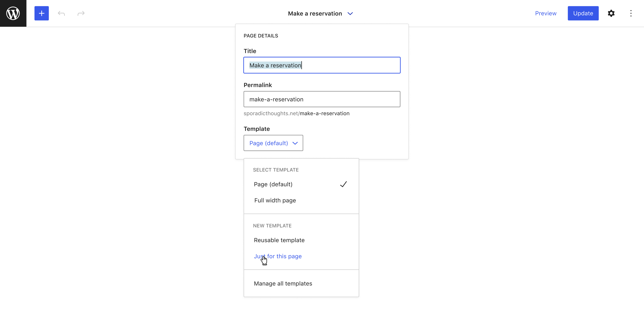Screen dimensions: 644x332
Task: Open Manage all templates
Action: (x=283, y=284)
